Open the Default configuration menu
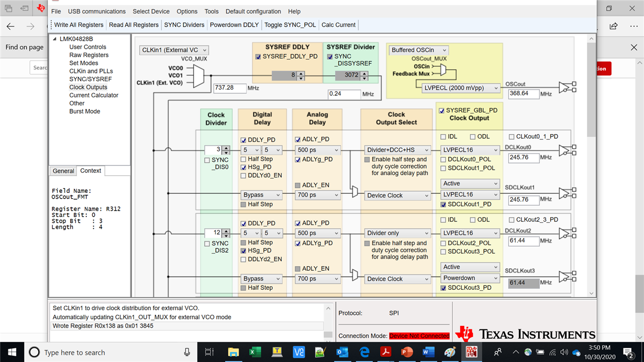 (254, 12)
